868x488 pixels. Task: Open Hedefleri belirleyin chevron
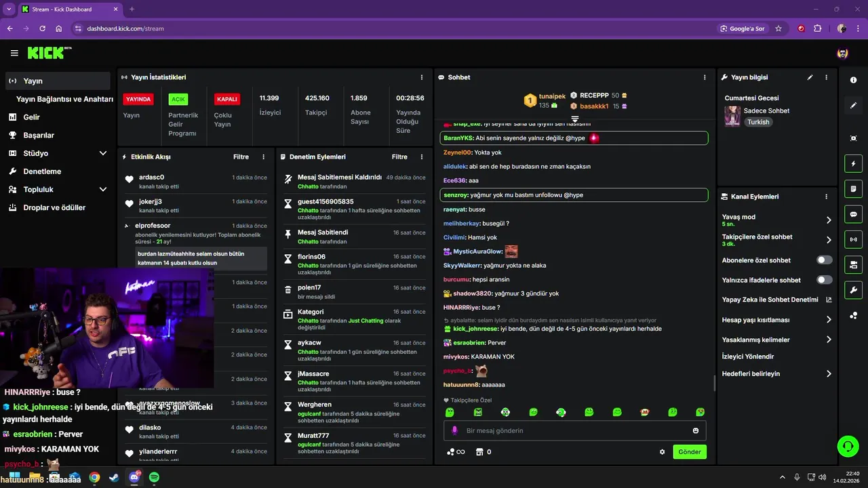coord(829,373)
